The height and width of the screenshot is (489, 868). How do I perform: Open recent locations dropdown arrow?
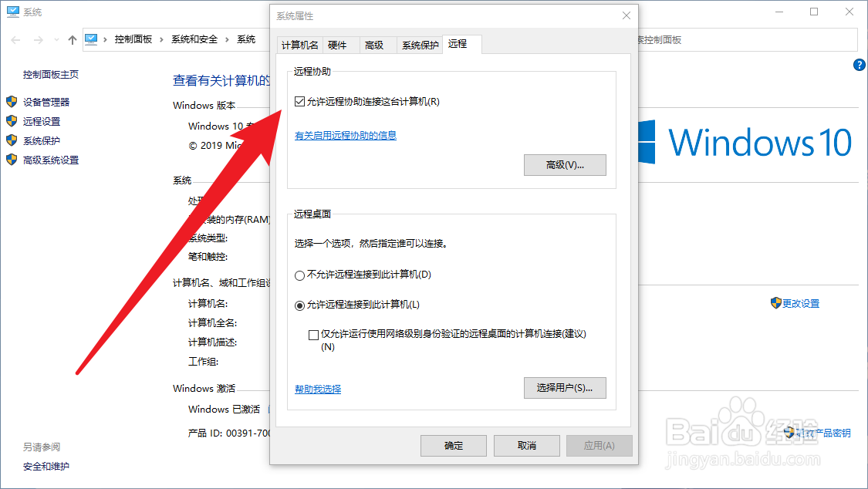(56, 40)
